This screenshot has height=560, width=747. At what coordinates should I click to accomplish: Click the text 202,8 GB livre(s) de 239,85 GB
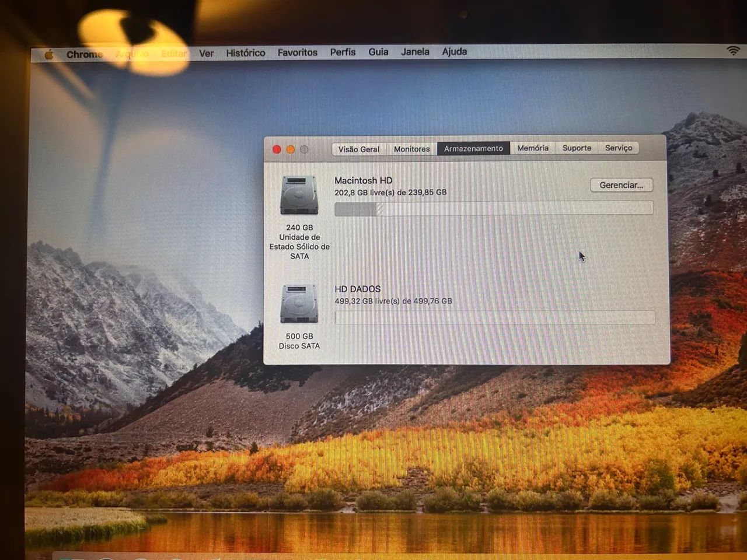(390, 192)
